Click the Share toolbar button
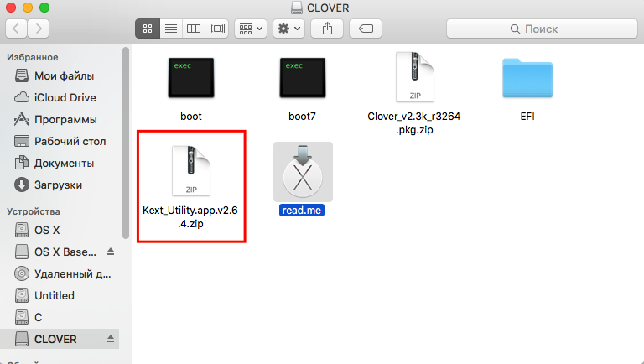The image size is (644, 364). click(327, 29)
